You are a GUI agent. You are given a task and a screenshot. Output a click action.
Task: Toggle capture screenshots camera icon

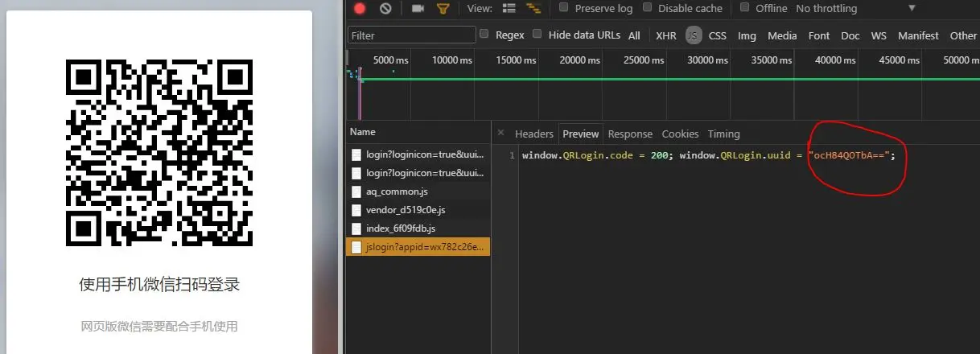click(x=418, y=8)
